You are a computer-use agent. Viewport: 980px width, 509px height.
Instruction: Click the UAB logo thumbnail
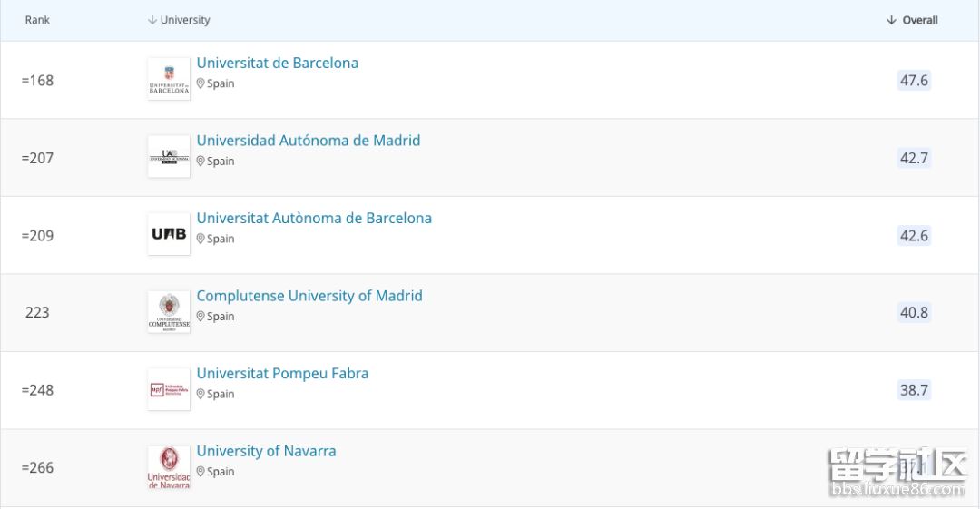(169, 235)
